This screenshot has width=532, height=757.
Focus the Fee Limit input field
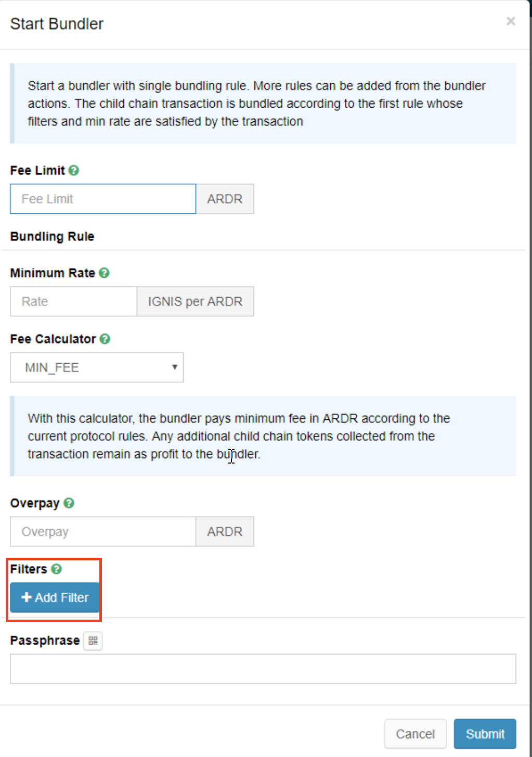(x=103, y=199)
